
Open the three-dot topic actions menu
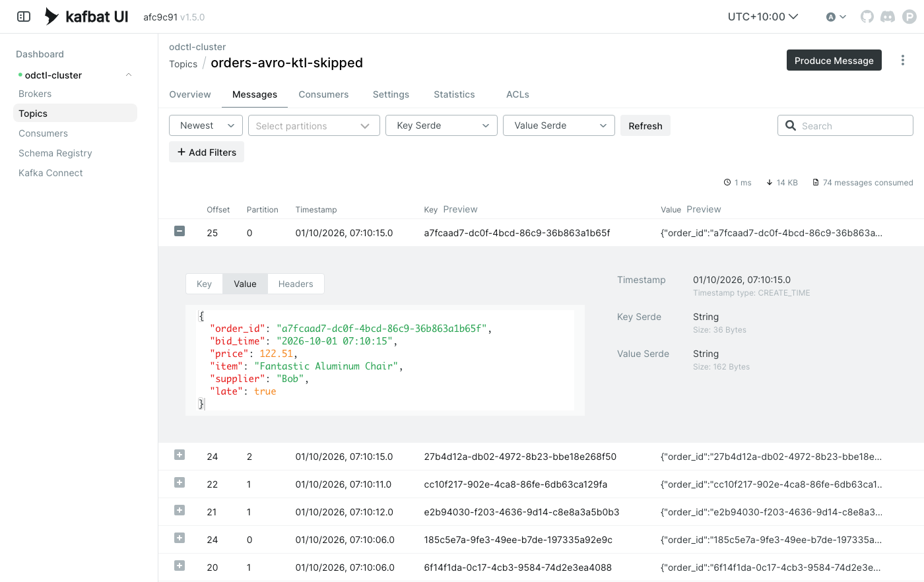[x=903, y=60]
